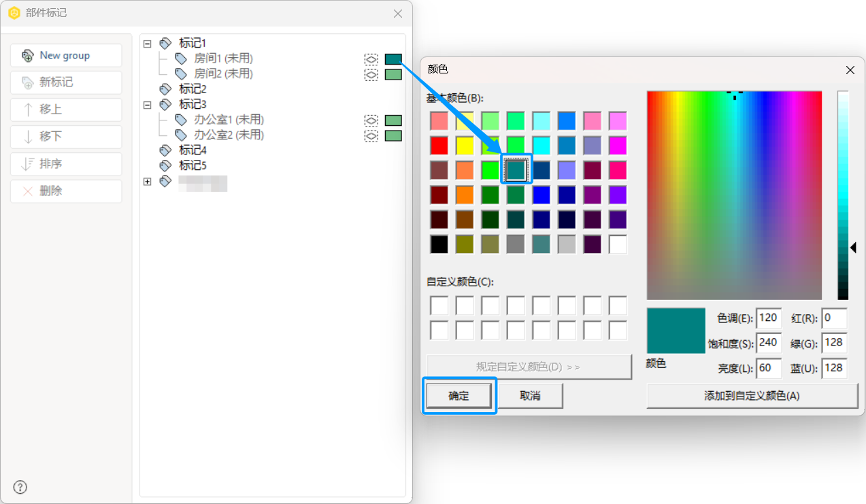Click tag icon next to 房间1 (未用)
This screenshot has height=504, width=866.
click(x=180, y=58)
